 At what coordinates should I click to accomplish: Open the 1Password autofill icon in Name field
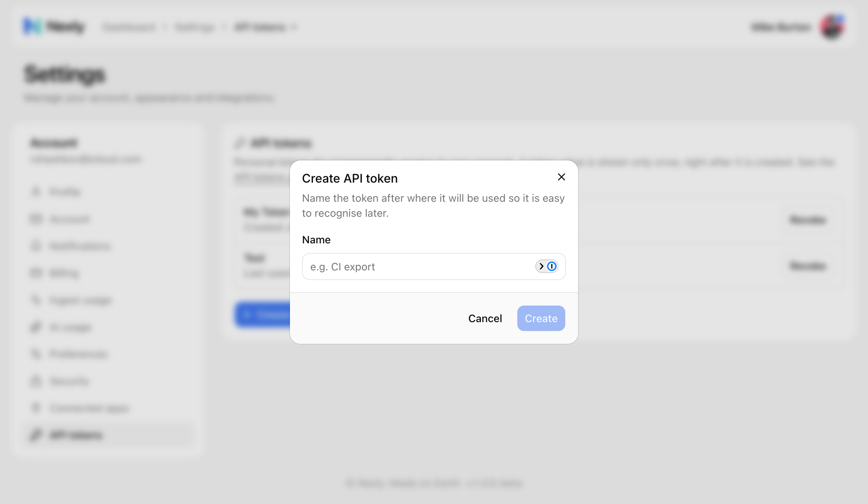click(547, 266)
